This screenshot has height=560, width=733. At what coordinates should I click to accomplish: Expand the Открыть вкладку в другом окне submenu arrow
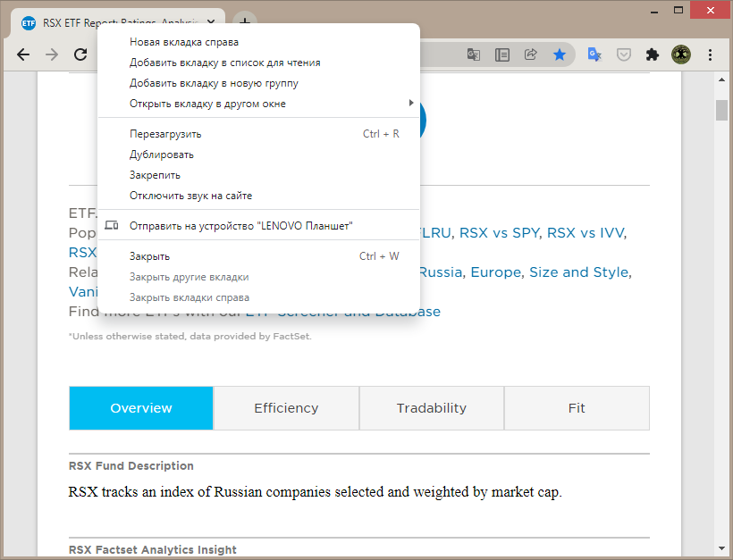(x=411, y=103)
